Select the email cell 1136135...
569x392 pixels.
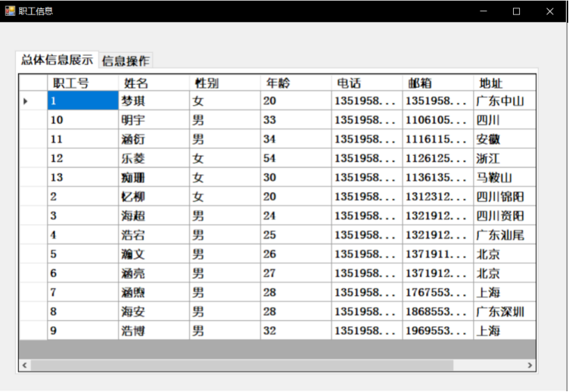(x=438, y=178)
